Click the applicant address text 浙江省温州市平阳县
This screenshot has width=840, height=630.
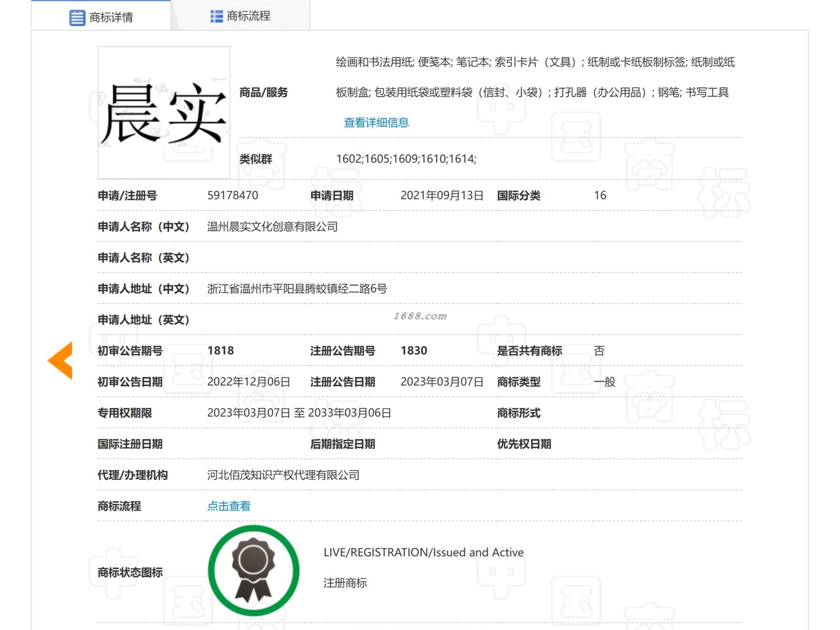point(297,288)
